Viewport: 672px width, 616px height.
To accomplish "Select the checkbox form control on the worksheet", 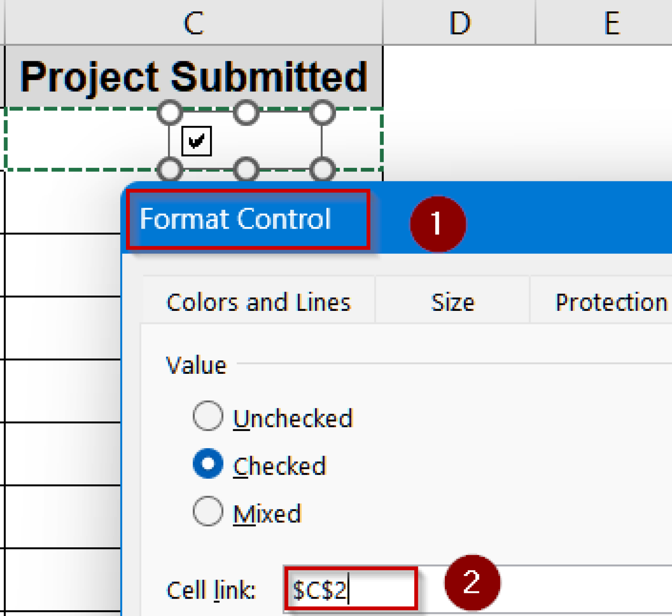I will [197, 141].
